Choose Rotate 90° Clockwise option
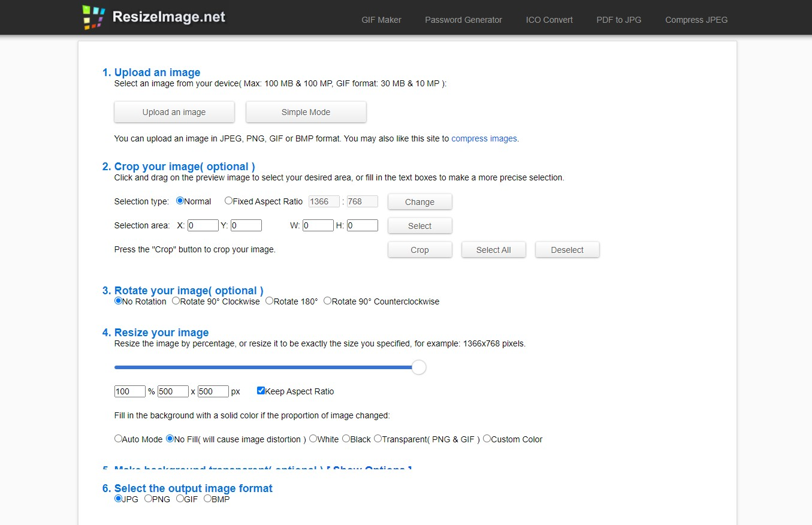Viewport: 812px width, 525px height. [176, 301]
